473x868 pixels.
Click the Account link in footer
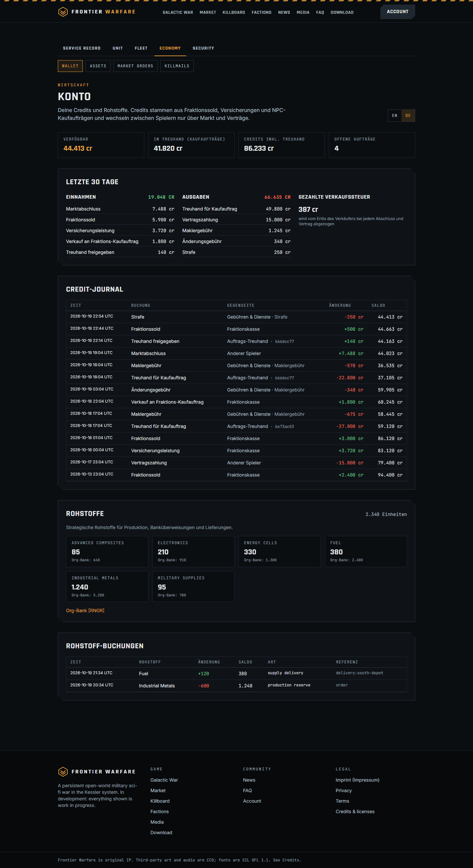point(252,801)
